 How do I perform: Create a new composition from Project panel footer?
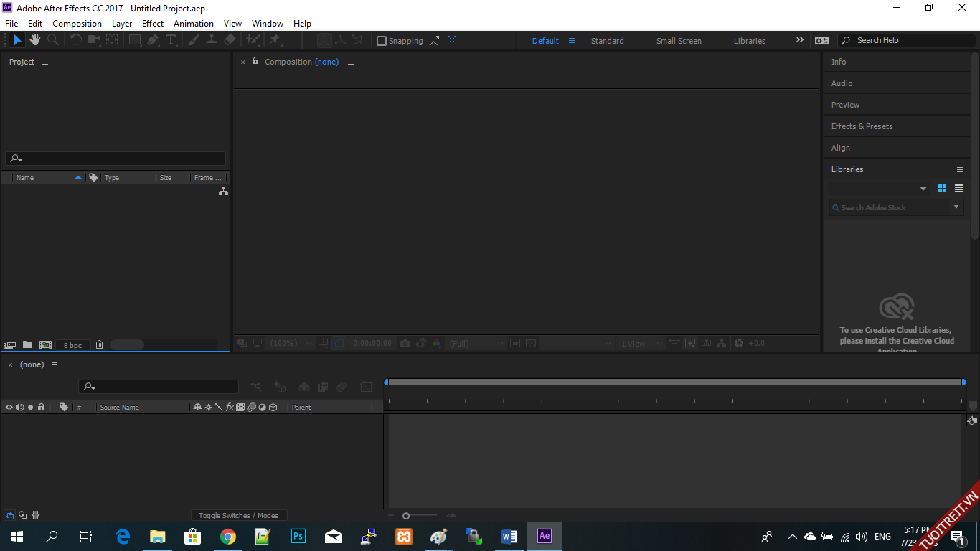pos(45,345)
